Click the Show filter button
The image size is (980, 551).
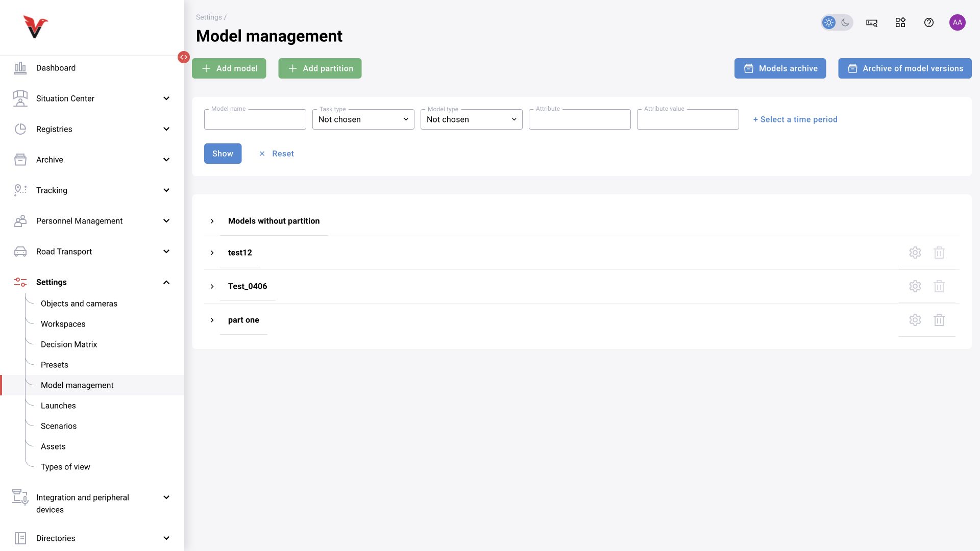(223, 154)
